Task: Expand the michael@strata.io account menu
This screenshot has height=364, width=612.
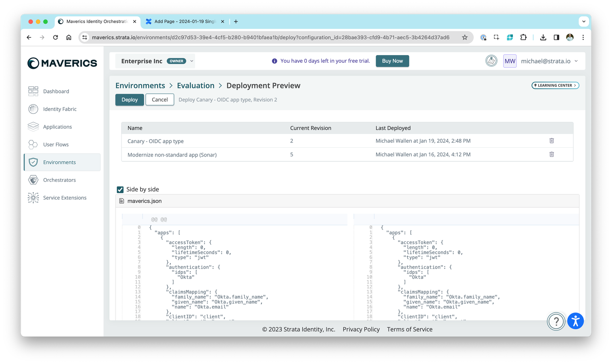Action: coord(576,61)
